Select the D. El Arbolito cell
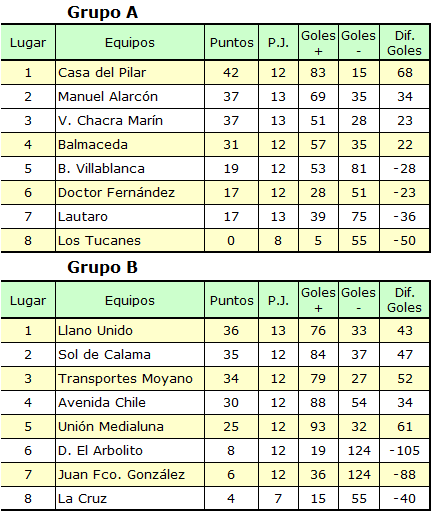431x511 pixels. coord(130,450)
